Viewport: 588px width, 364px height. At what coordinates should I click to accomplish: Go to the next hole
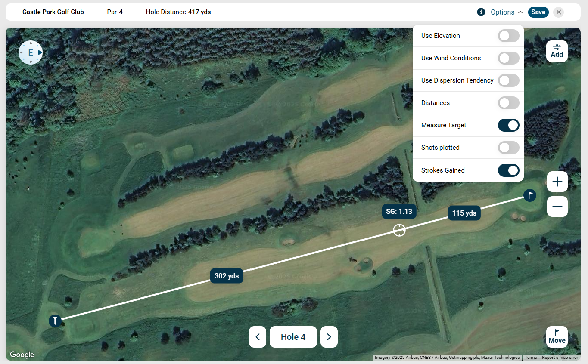coord(329,337)
